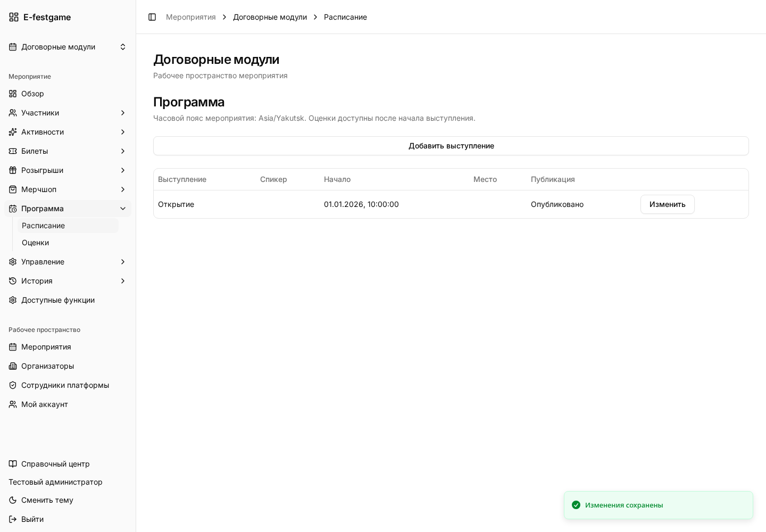766x532 pixels.
Task: Click the Управление gear icon
Action: pos(13,262)
